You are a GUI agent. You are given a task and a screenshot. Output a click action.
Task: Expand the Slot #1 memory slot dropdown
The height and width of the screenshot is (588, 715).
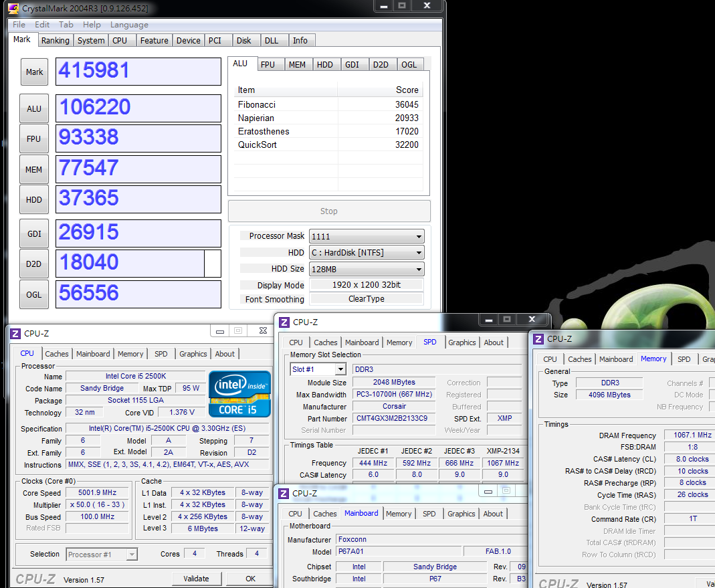coord(340,369)
